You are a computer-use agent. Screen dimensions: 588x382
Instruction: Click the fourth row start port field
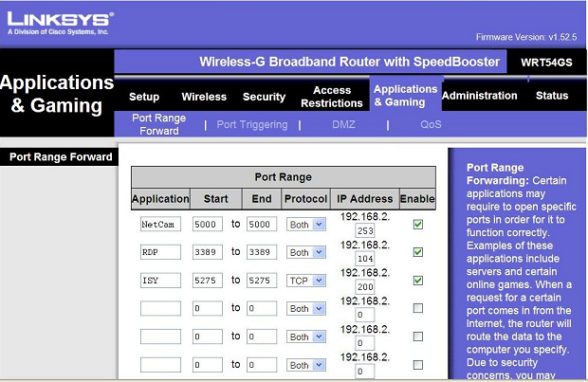208,308
